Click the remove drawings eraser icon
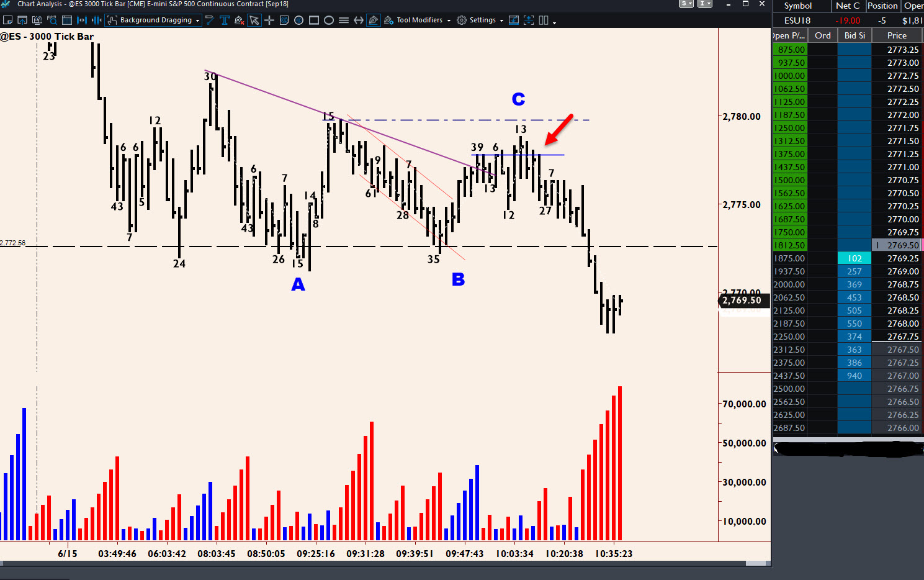 coord(239,20)
